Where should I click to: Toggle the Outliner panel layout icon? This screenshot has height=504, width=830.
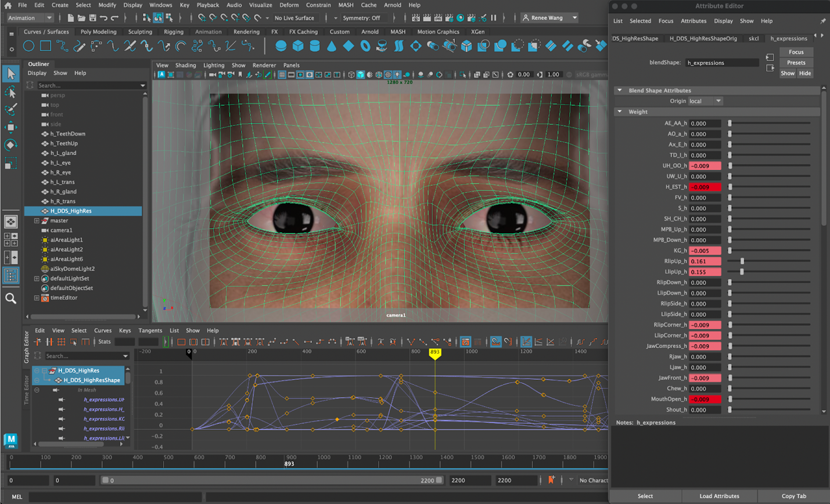tap(10, 276)
